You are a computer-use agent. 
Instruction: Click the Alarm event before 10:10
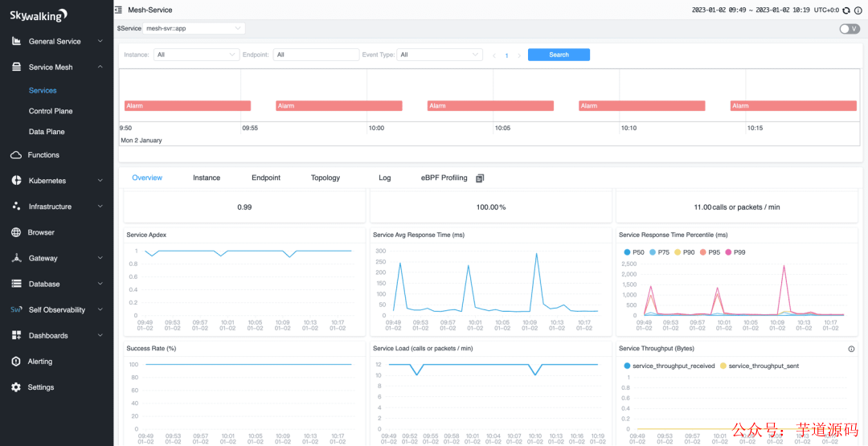pyautogui.click(x=642, y=106)
